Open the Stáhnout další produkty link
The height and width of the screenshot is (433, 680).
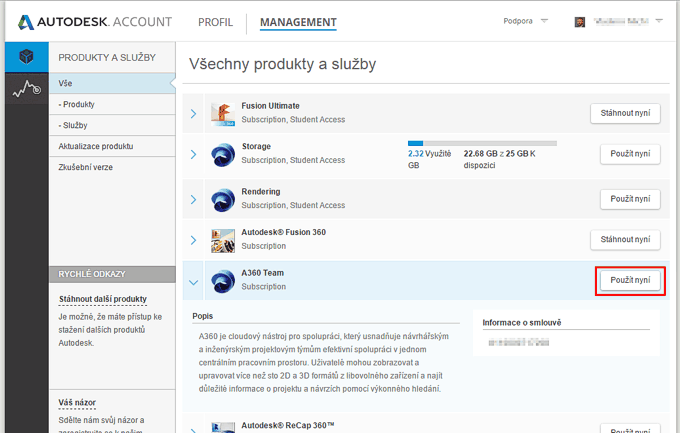coord(103,299)
